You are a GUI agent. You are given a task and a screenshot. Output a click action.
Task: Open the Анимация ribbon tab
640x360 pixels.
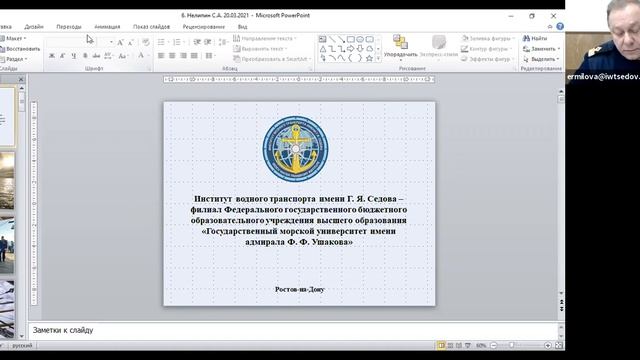tap(107, 27)
